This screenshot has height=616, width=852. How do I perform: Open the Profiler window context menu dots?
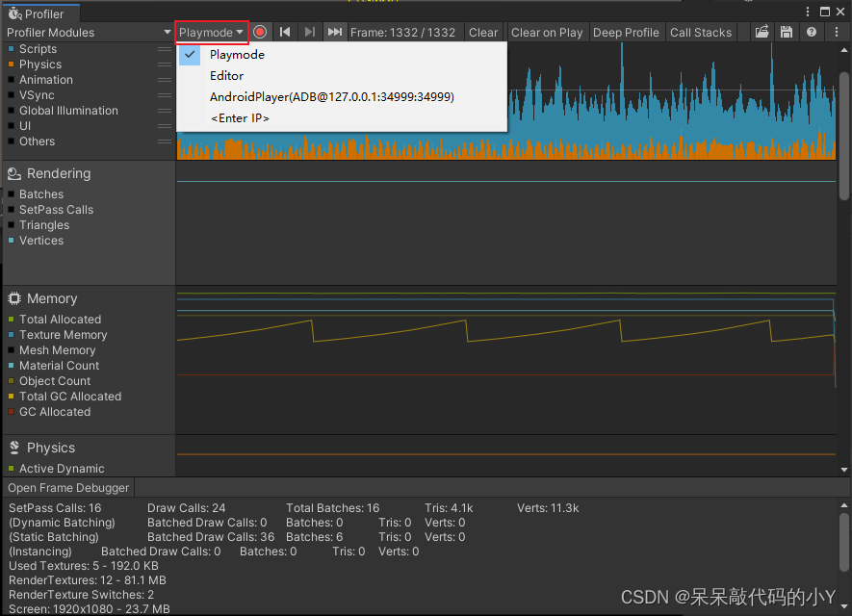(808, 12)
